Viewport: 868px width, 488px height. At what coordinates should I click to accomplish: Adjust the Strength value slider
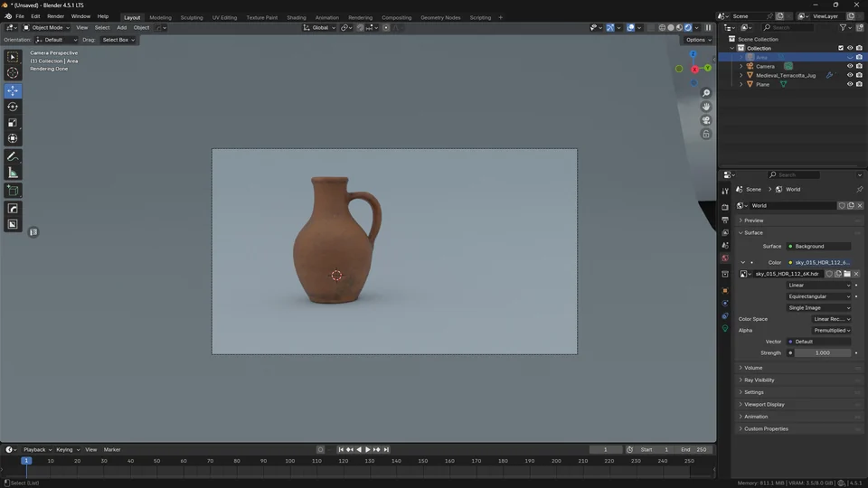coord(823,353)
